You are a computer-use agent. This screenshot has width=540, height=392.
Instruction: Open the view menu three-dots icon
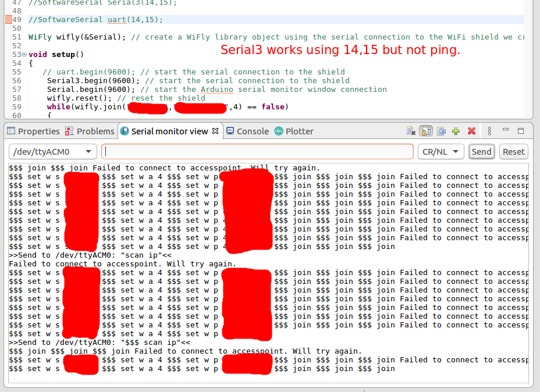pyautogui.click(x=489, y=131)
